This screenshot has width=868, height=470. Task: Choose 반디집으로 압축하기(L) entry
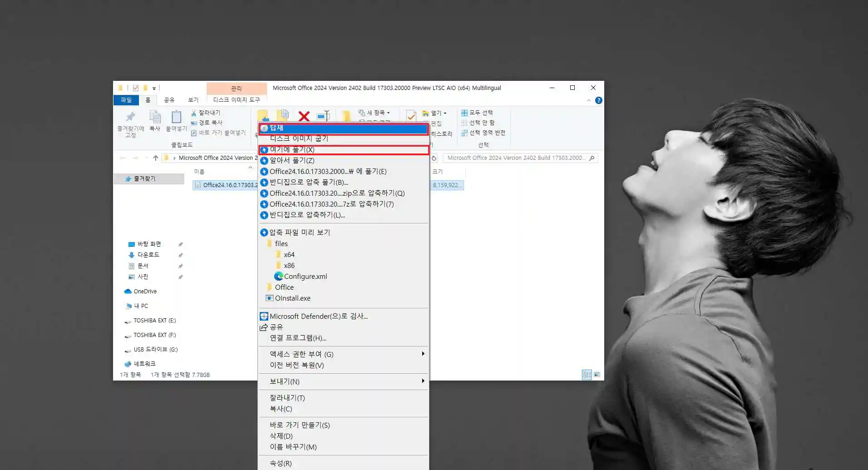[343, 215]
